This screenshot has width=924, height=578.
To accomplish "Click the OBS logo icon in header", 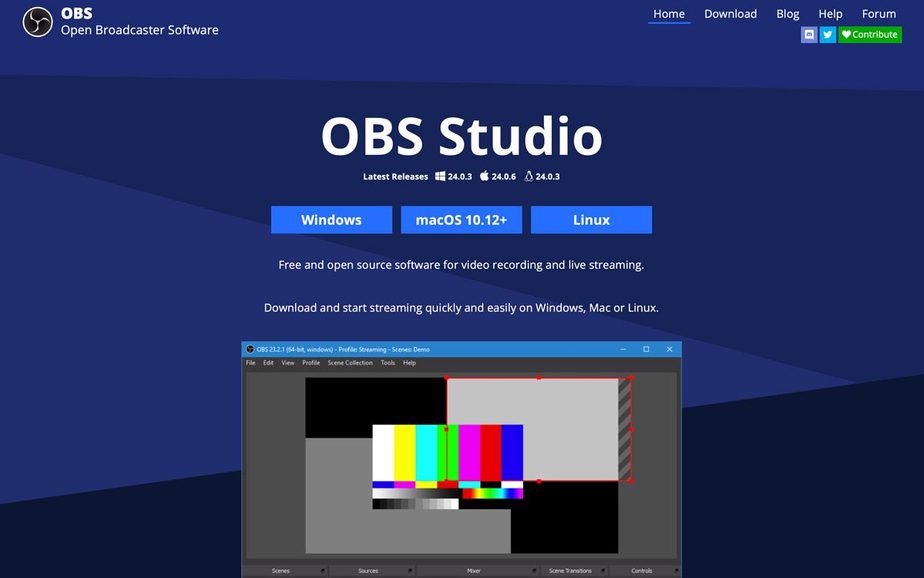I will click(x=37, y=22).
